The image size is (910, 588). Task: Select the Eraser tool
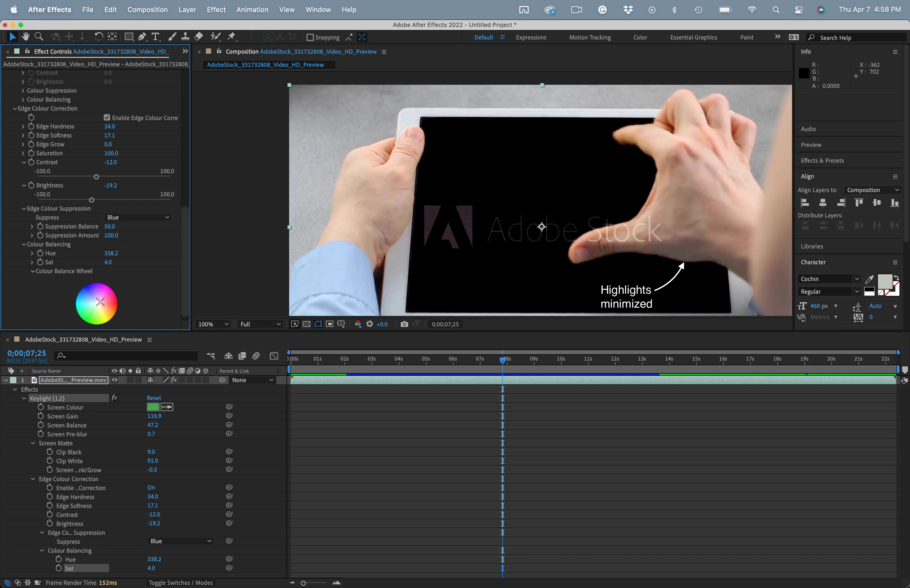coord(199,37)
